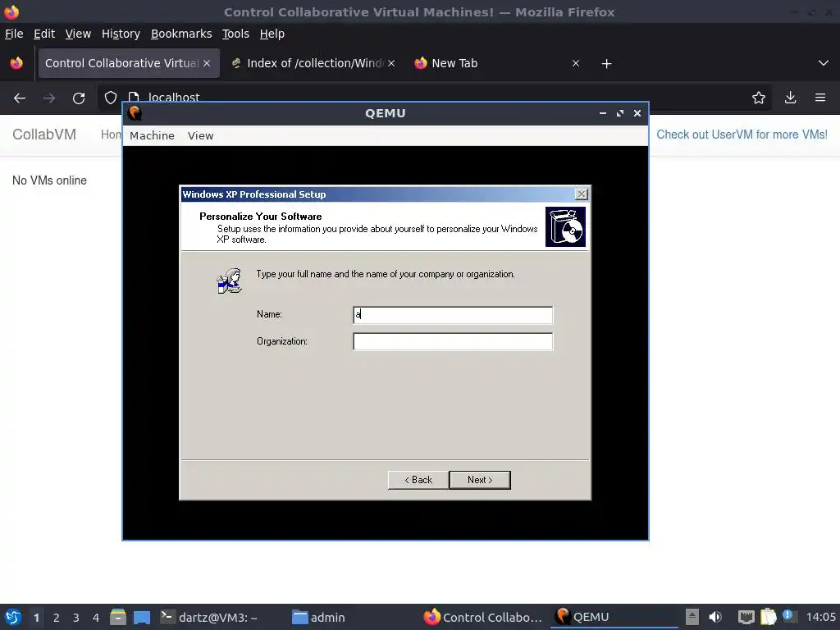
Task: Switch to workspace 1
Action: click(36, 618)
